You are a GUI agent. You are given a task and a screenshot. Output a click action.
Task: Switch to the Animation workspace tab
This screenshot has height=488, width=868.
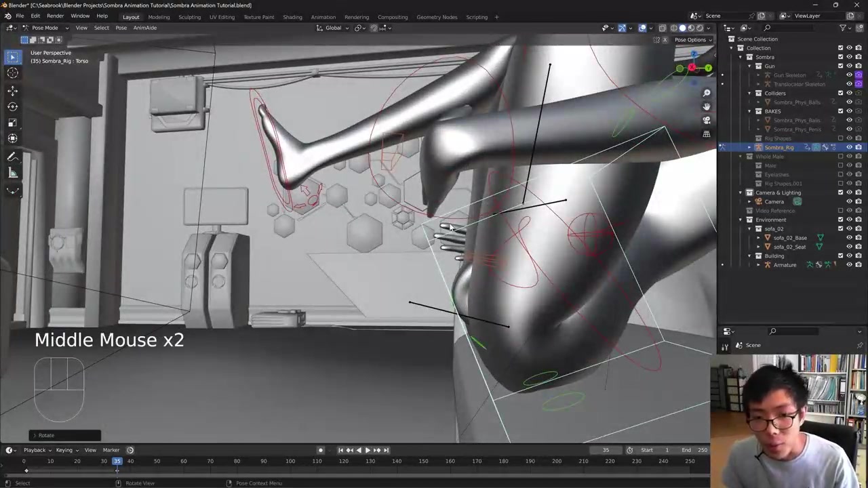[x=323, y=17]
